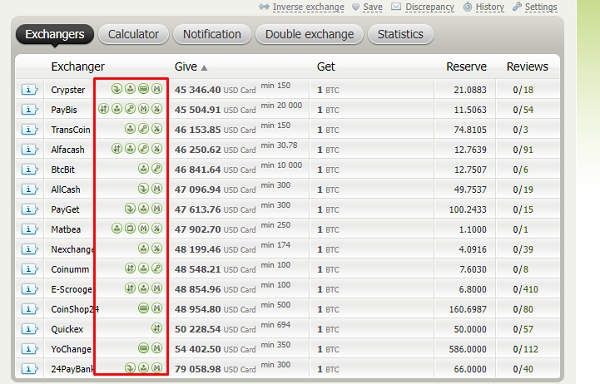
Task: Click the reserve value 586.0000
Action: click(468, 349)
